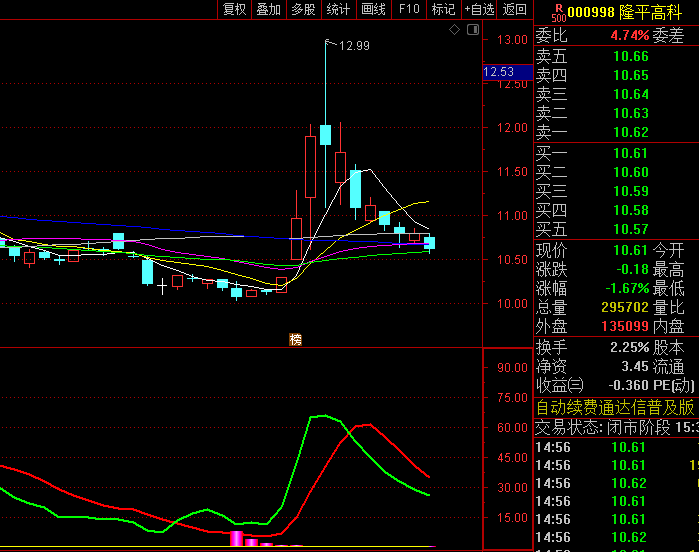Click the 复权 toolbar button
The image size is (699, 552).
(x=234, y=9)
